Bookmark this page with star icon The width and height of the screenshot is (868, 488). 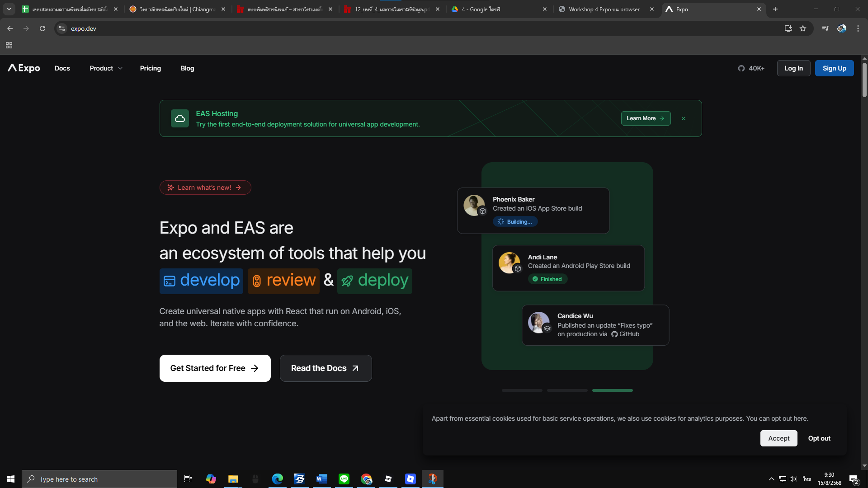[x=803, y=28]
